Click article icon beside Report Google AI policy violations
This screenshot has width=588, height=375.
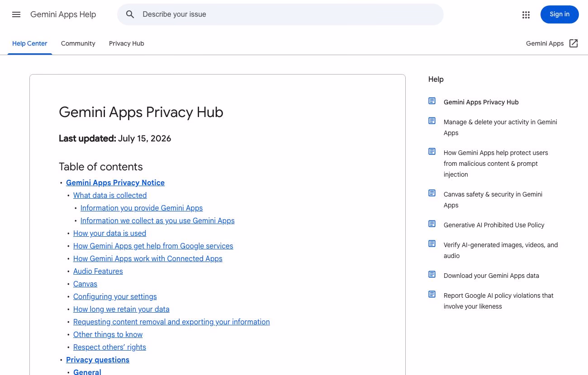pos(432,295)
